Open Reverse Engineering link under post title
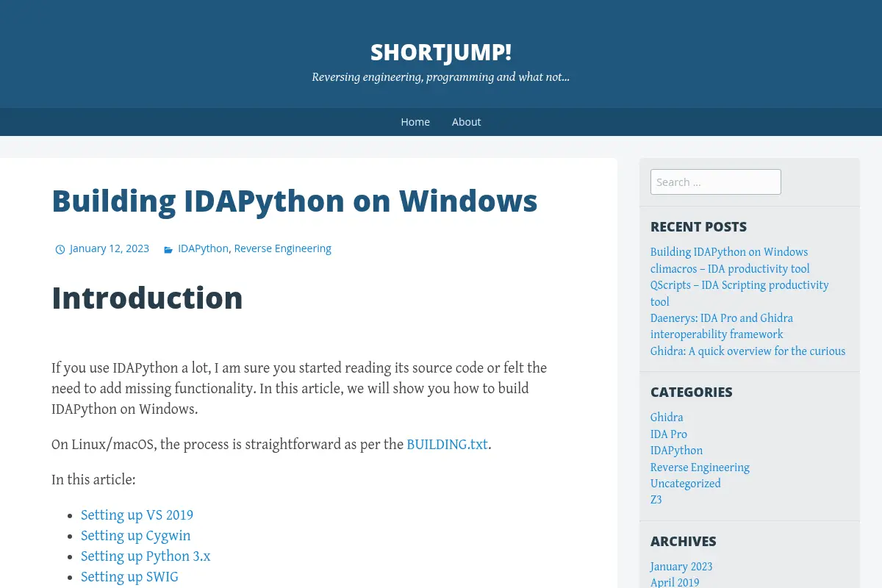This screenshot has width=882, height=588. [283, 248]
